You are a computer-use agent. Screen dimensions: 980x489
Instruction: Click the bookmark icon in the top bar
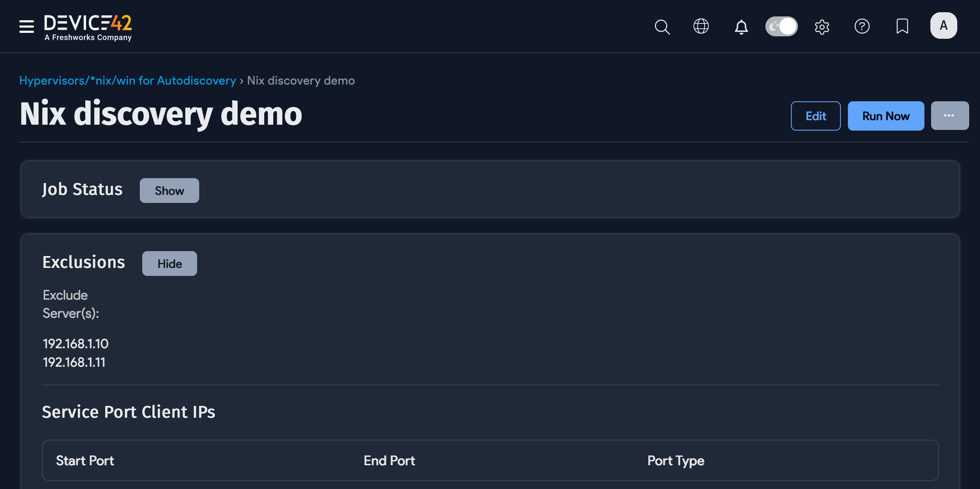click(902, 26)
